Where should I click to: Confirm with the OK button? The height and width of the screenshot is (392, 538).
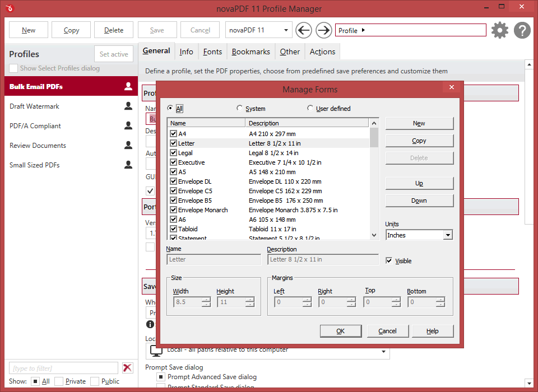[x=341, y=331]
